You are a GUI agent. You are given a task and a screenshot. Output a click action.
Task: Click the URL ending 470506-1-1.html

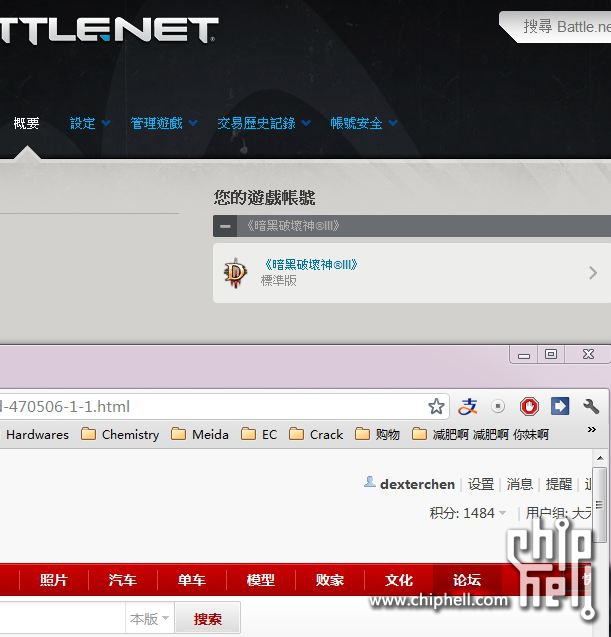click(x=65, y=406)
